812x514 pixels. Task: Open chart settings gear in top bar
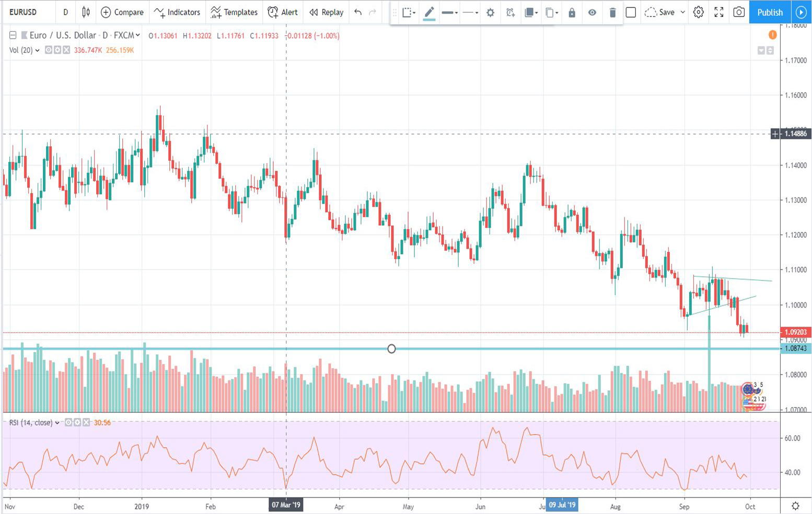pyautogui.click(x=698, y=12)
